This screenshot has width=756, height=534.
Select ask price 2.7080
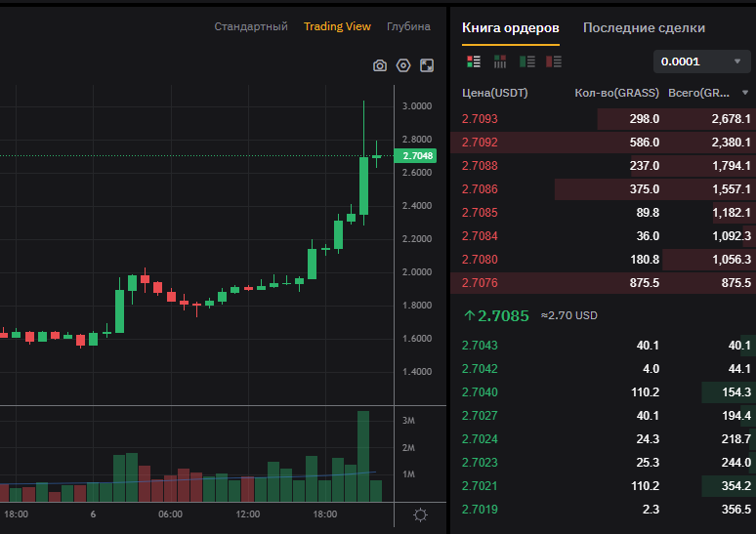click(480, 260)
